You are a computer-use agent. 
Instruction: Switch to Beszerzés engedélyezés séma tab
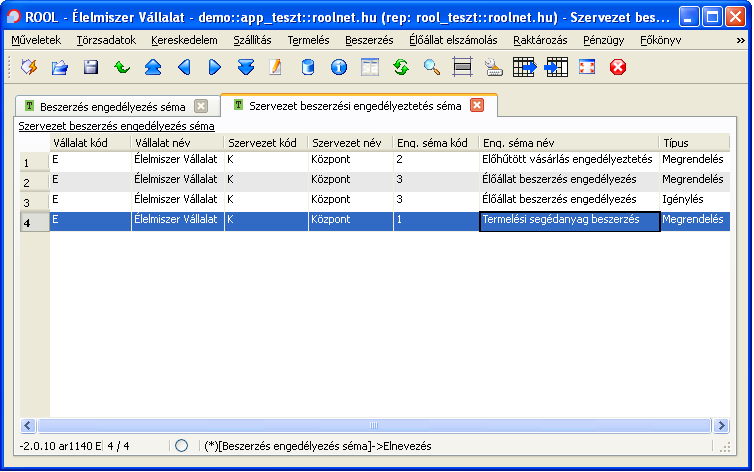(x=112, y=106)
